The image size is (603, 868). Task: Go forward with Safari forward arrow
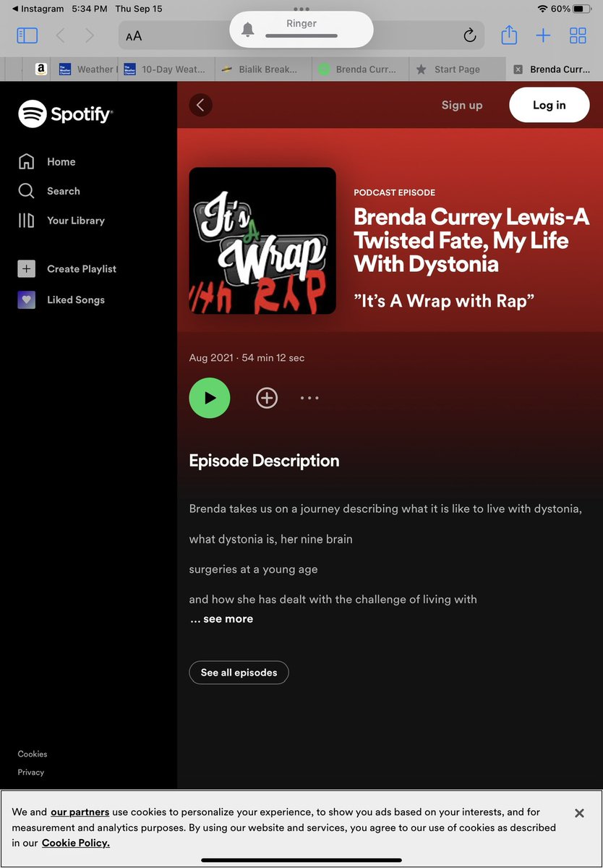(89, 35)
